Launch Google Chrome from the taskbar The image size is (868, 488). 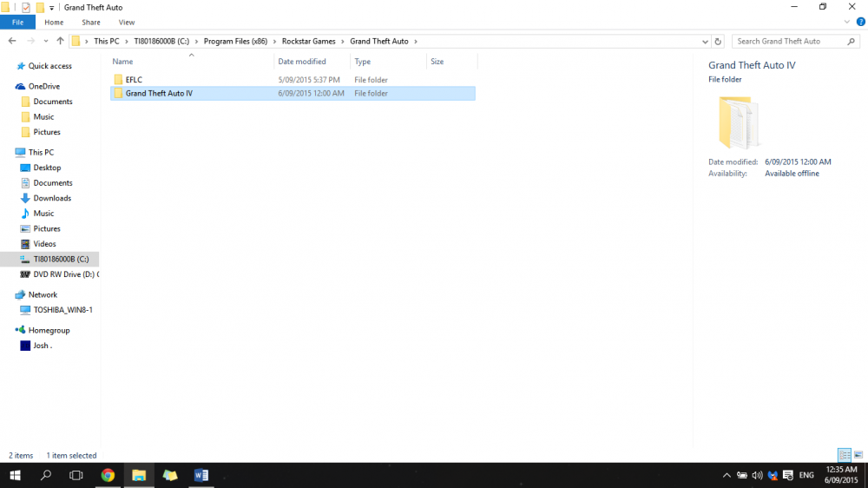108,475
